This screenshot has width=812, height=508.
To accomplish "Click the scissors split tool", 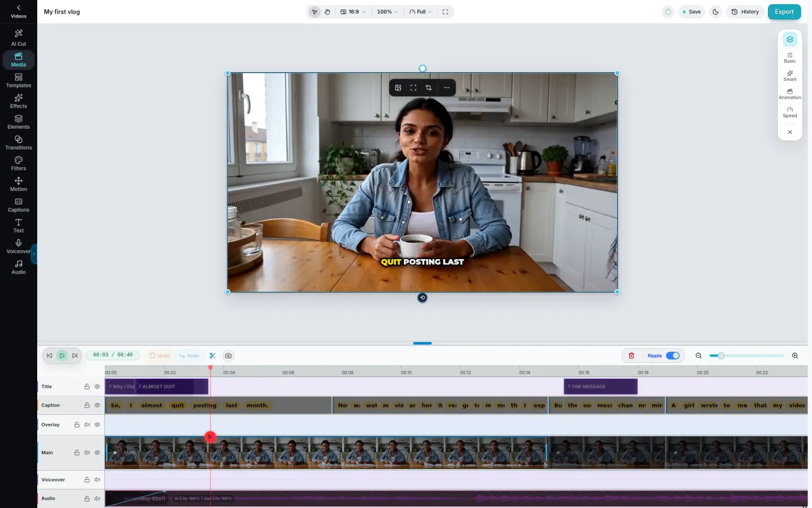I will tap(213, 356).
